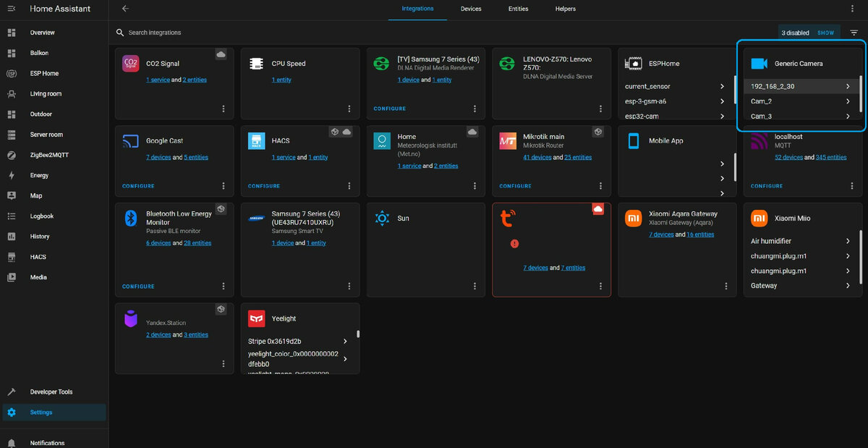The image size is (868, 448).
Task: Open Google Cast 7 devices link
Action: pos(158,157)
